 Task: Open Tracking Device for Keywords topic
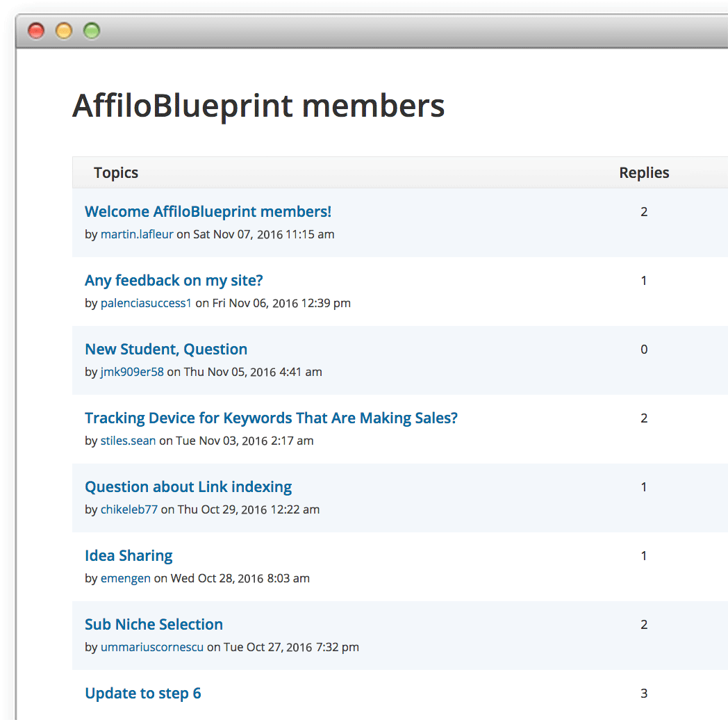pos(271,418)
